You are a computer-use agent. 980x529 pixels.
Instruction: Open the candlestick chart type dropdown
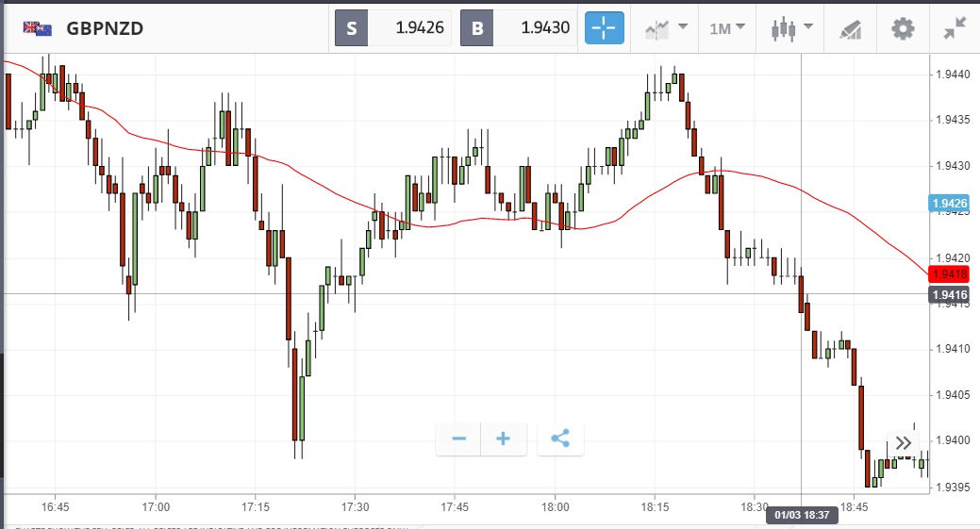point(789,28)
